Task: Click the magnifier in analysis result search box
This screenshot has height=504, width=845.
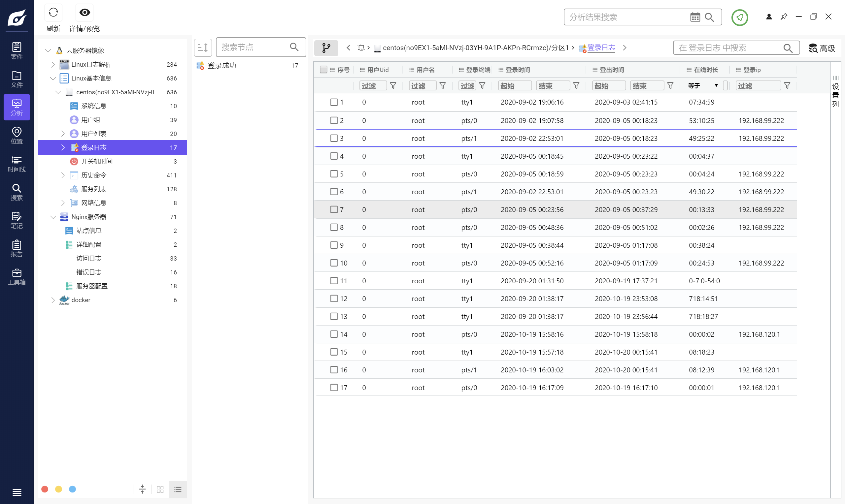Action: click(x=709, y=17)
